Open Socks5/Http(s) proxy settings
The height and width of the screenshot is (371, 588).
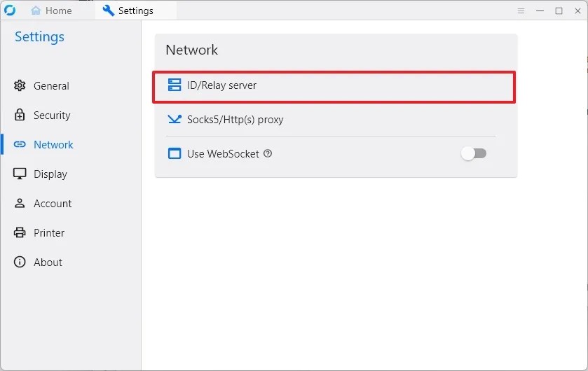tap(331, 120)
